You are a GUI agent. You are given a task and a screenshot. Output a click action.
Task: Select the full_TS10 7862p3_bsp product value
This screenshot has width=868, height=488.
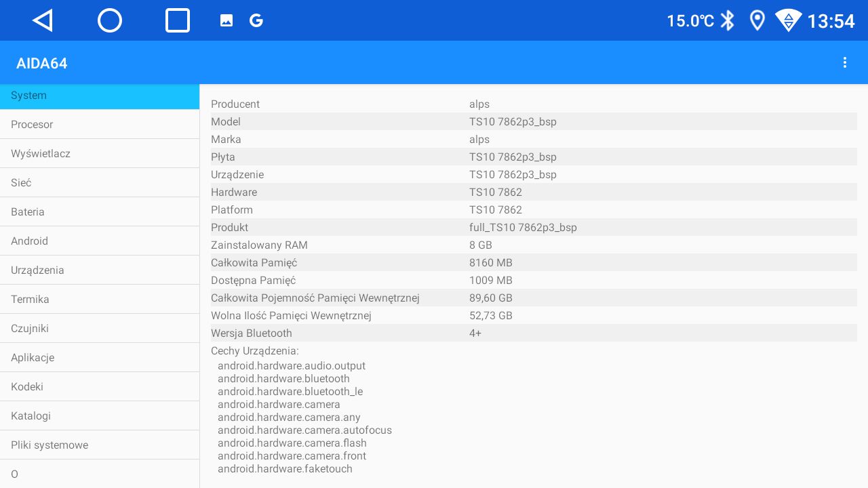pos(523,228)
